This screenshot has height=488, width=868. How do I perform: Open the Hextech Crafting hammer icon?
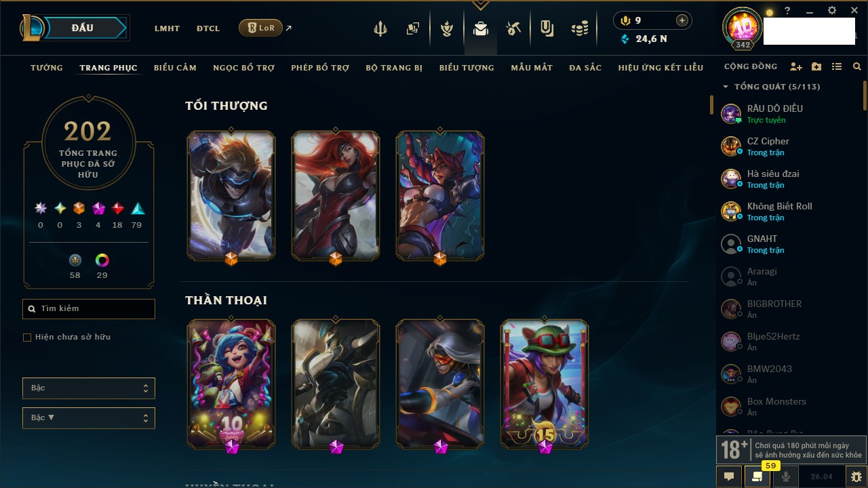point(513,28)
